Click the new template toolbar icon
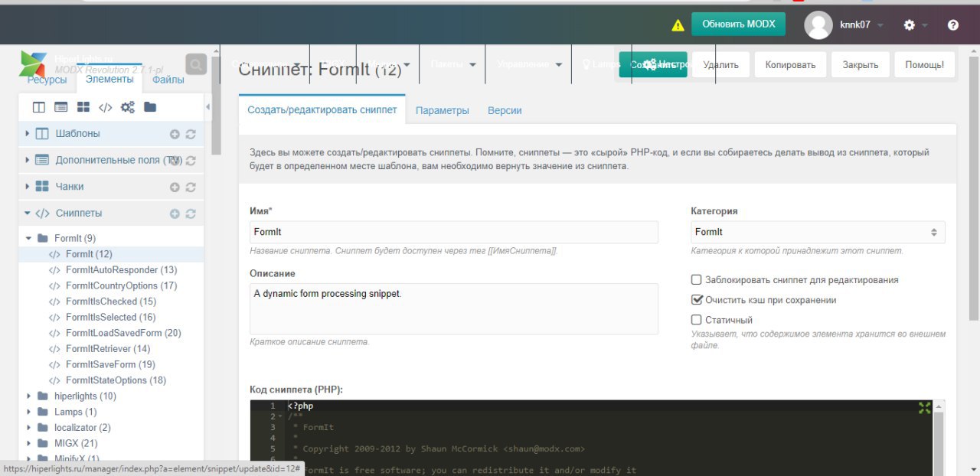The width and height of the screenshot is (980, 476). [x=38, y=107]
